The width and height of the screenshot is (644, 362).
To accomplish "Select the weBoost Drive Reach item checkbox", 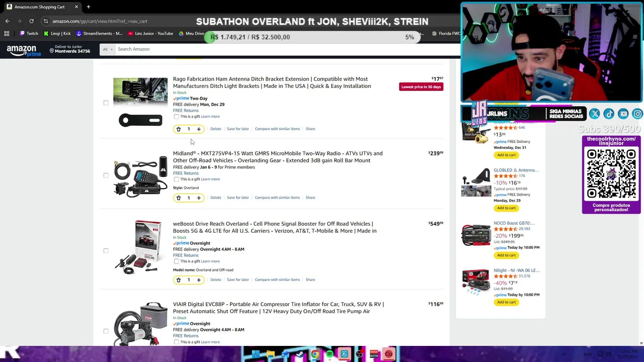I will point(106,251).
